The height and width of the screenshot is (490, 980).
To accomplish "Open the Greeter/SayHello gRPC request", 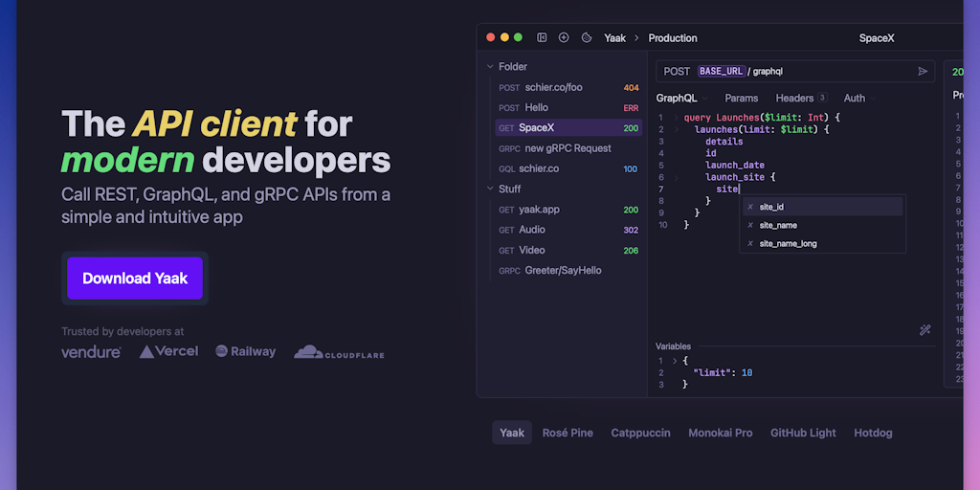I will point(568,271).
